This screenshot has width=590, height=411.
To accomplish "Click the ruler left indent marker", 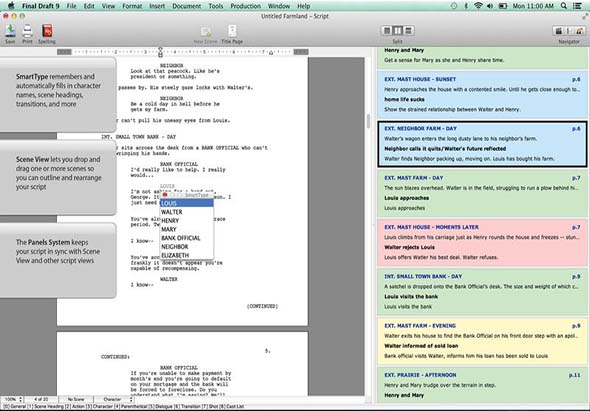I will pyautogui.click(x=161, y=52).
